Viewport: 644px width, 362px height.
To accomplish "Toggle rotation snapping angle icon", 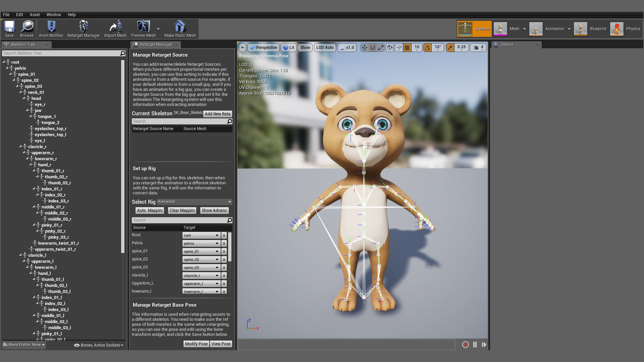I will point(427,48).
